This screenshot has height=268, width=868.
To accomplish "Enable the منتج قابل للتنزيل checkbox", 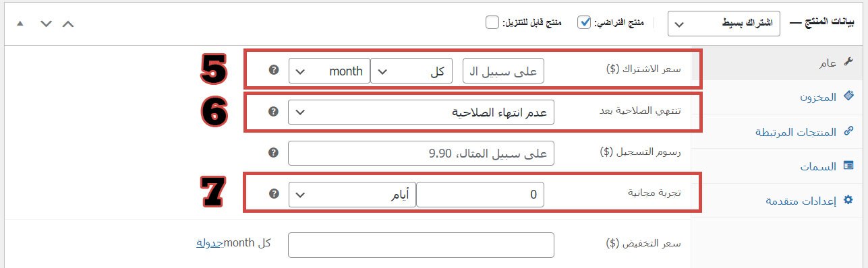I will click(492, 22).
